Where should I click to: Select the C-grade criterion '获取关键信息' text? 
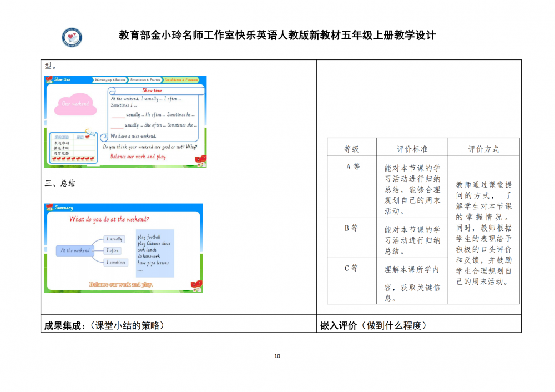pyautogui.click(x=412, y=284)
